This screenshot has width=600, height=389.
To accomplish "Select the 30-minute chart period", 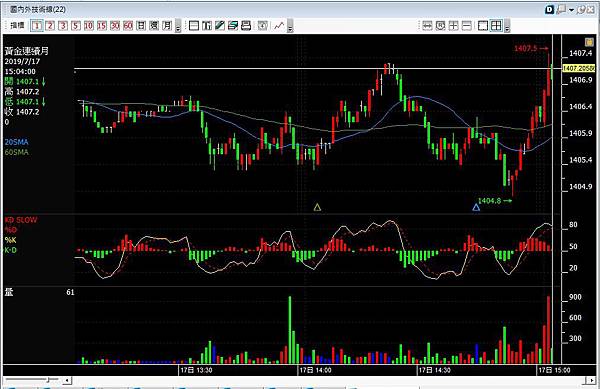I will 115,26.
